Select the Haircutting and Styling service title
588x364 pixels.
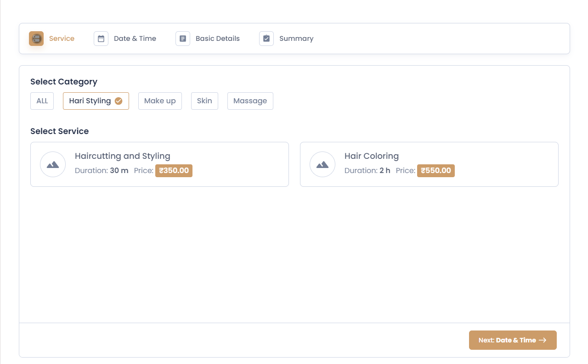[x=122, y=156]
